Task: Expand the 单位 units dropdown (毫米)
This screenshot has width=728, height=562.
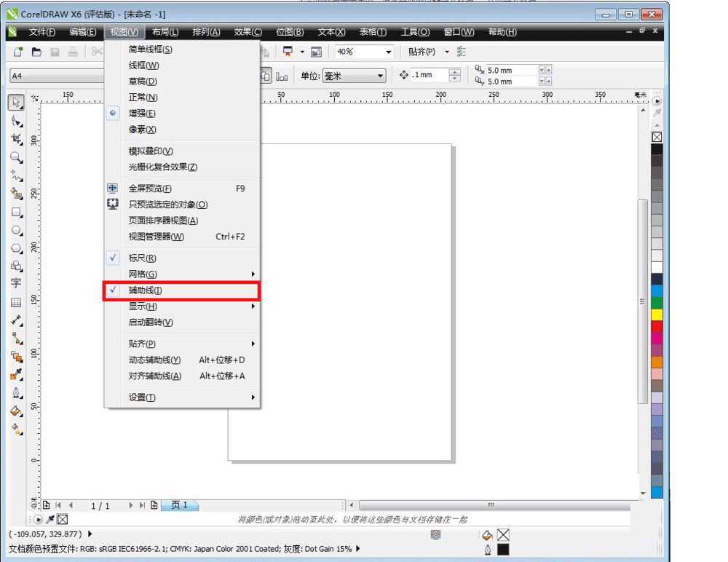Action: point(380,76)
